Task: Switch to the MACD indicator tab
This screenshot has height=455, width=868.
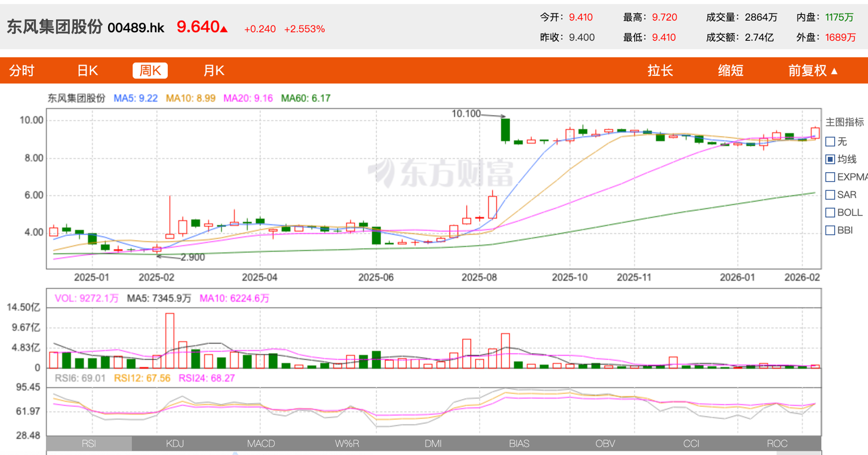Action: [x=261, y=443]
